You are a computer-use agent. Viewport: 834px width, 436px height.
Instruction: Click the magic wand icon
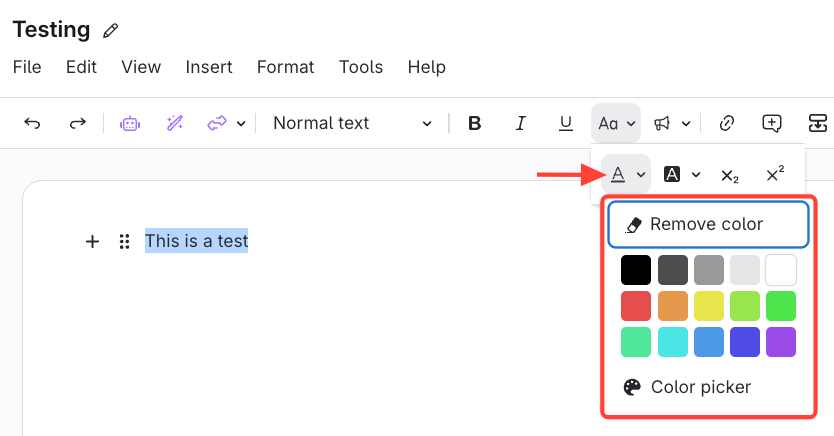(175, 123)
